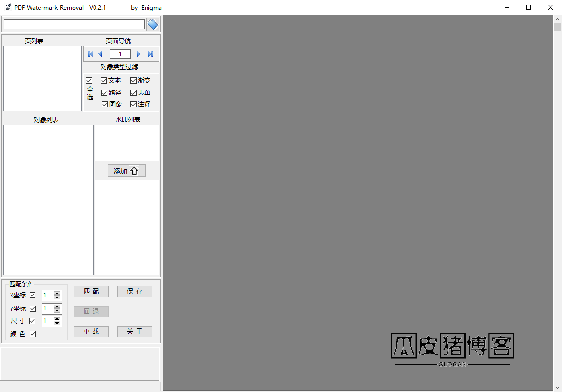The height and width of the screenshot is (392, 562).
Task: Toggle the 颜色 match condition checkbox
Action: coord(32,334)
